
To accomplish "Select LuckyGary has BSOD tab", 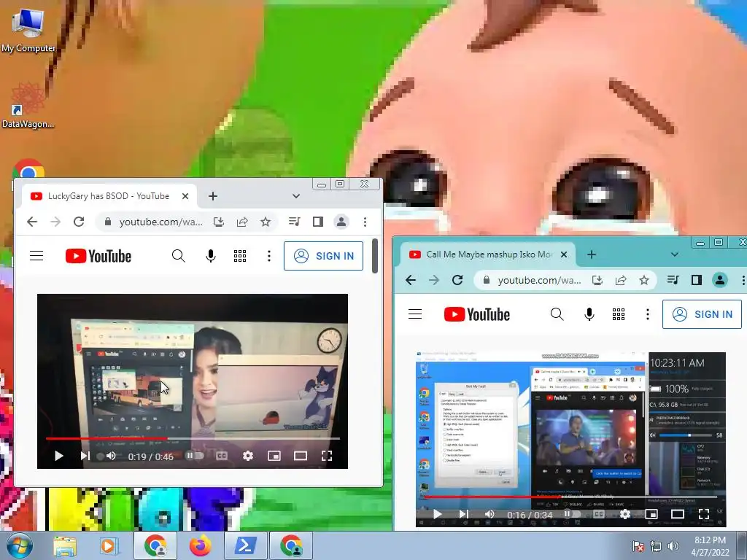I will click(108, 196).
